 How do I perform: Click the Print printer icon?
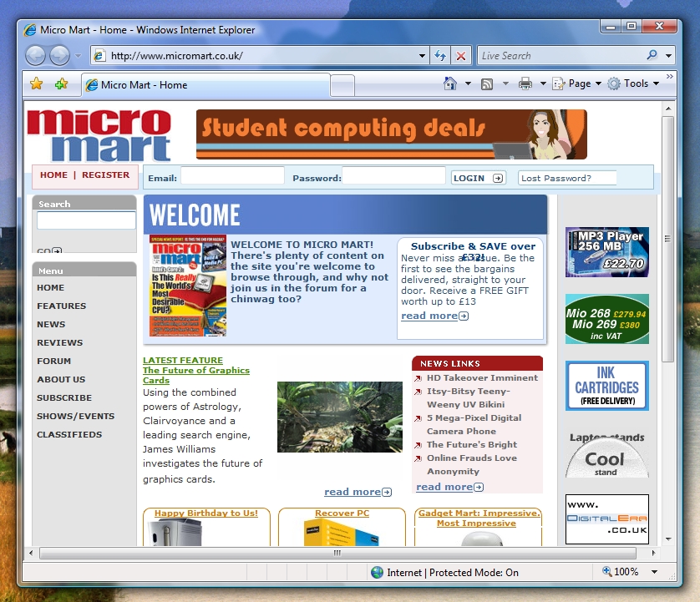click(x=525, y=83)
